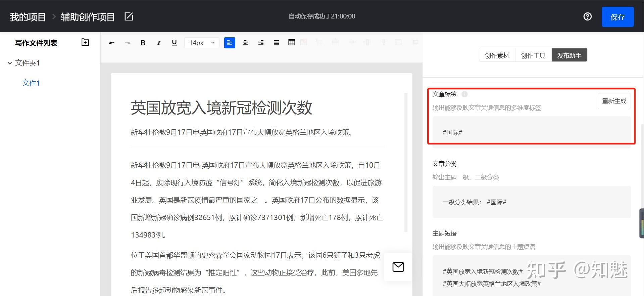Image resolution: width=644 pixels, height=296 pixels.
Task: Add a new file to the writing list
Action: (85, 42)
